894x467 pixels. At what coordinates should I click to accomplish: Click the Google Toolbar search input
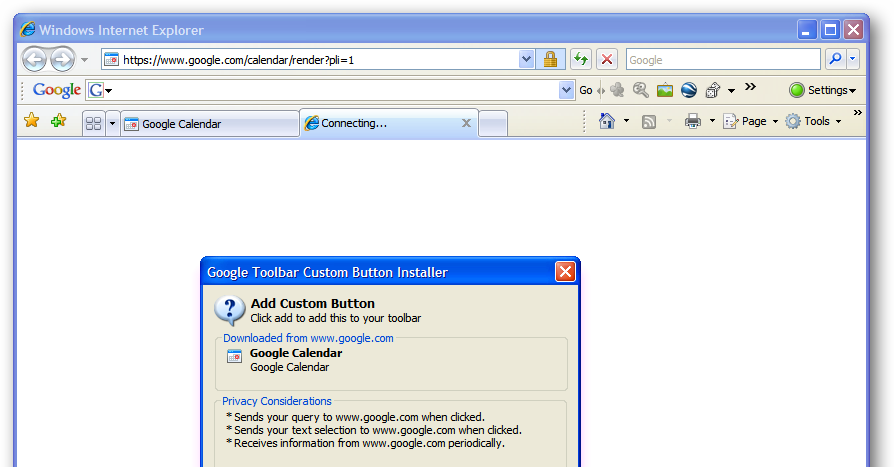pyautogui.click(x=335, y=90)
